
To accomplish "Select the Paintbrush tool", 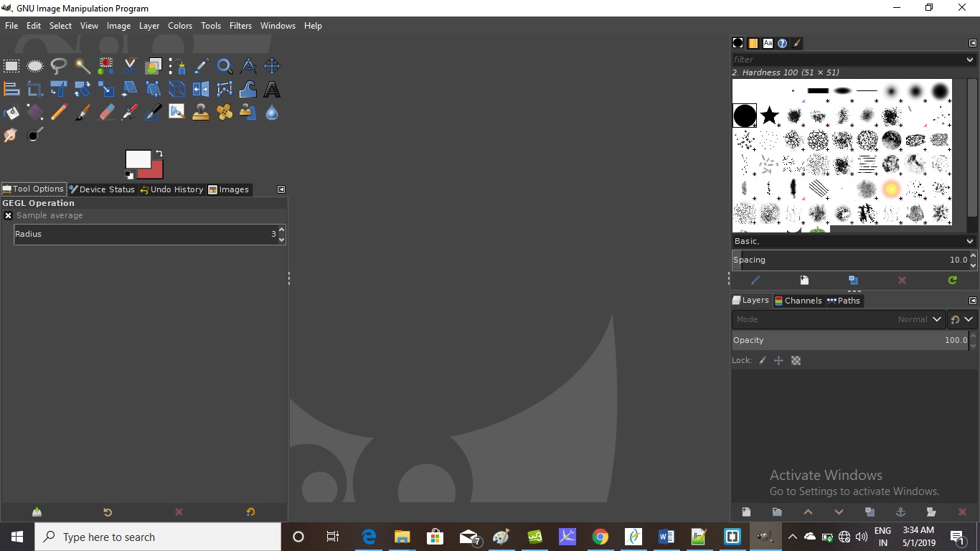I will (83, 113).
